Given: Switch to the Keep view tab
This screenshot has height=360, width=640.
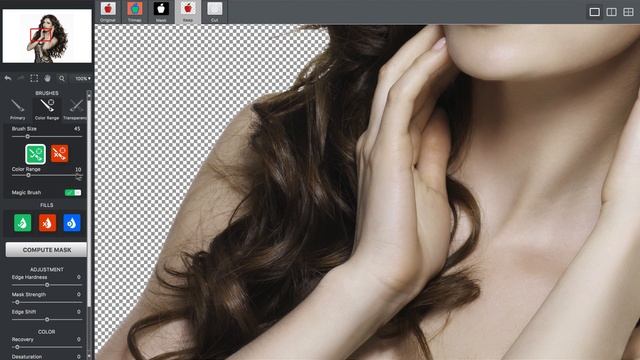Looking at the screenshot, I should [188, 12].
